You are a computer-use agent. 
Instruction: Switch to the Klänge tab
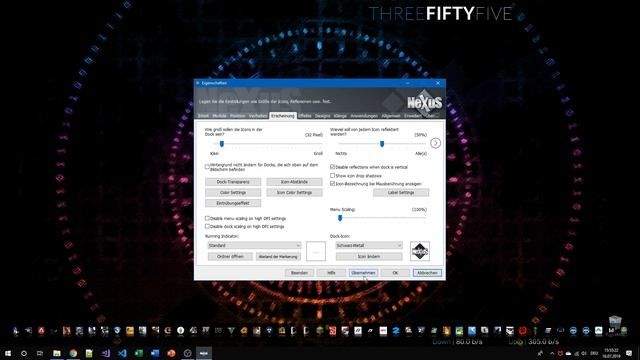point(340,116)
